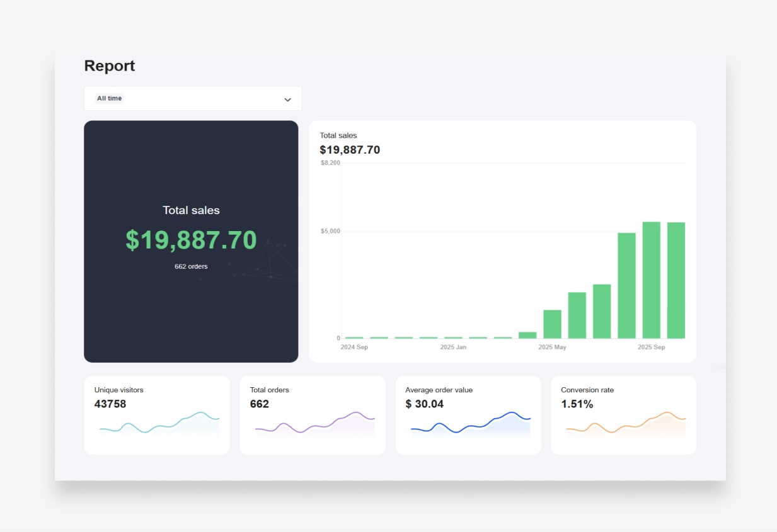Screen dimensions: 777x532
Task: Click the 2025 Aug sales bar
Action: (626, 285)
